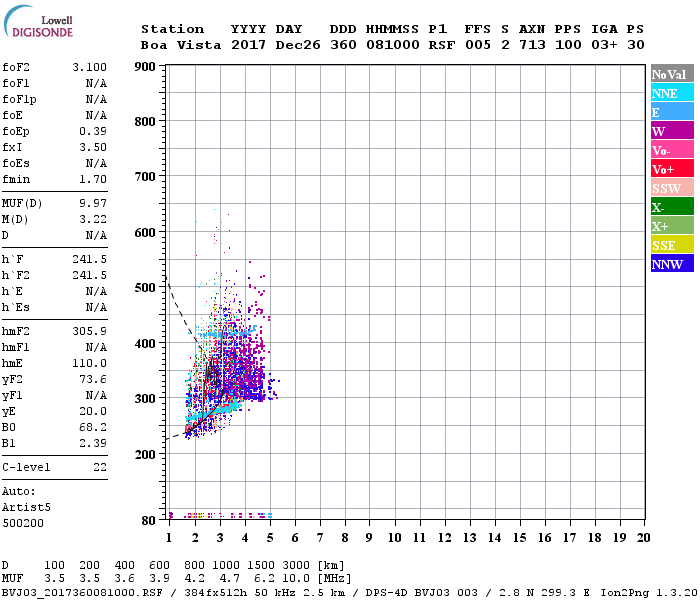Click the MUF(D) value 9.97
700x600 pixels.
pos(93,204)
